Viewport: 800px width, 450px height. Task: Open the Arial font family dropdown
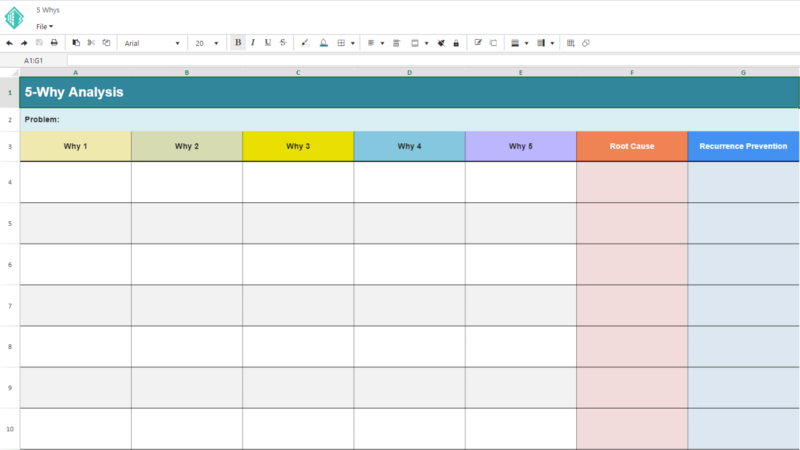(x=152, y=43)
